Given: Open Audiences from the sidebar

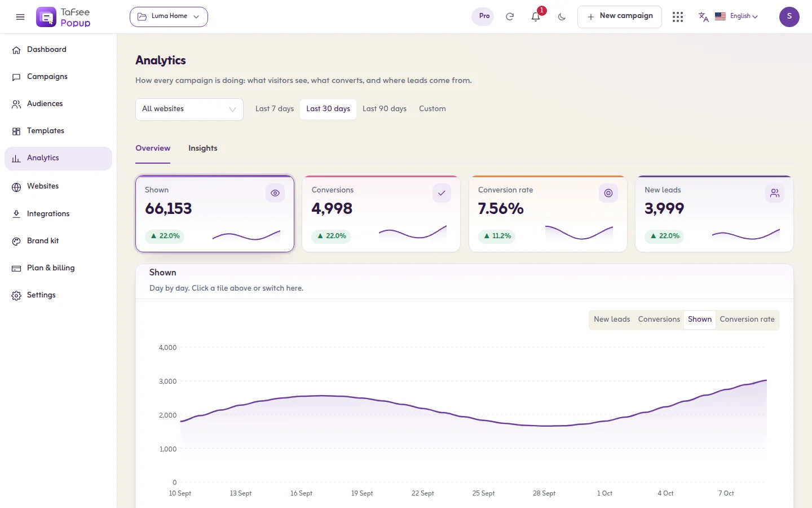Looking at the screenshot, I should tap(58, 104).
